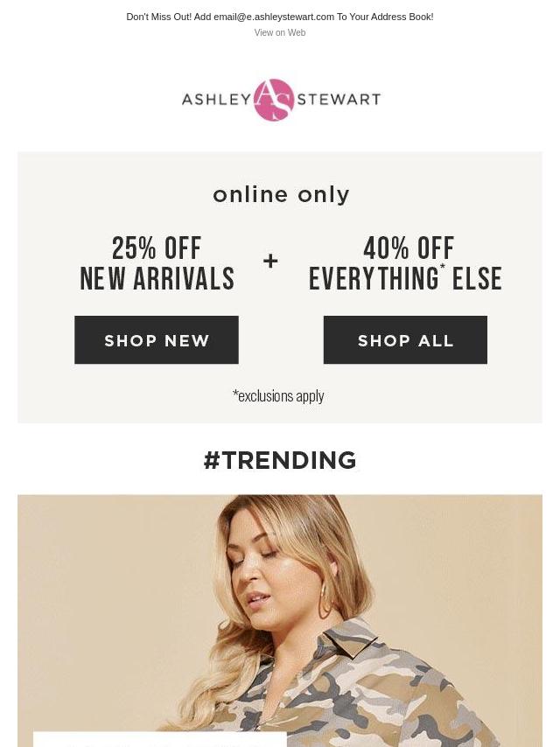This screenshot has height=747, width=560.
Task: Open the View on Web link
Action: 280,32
